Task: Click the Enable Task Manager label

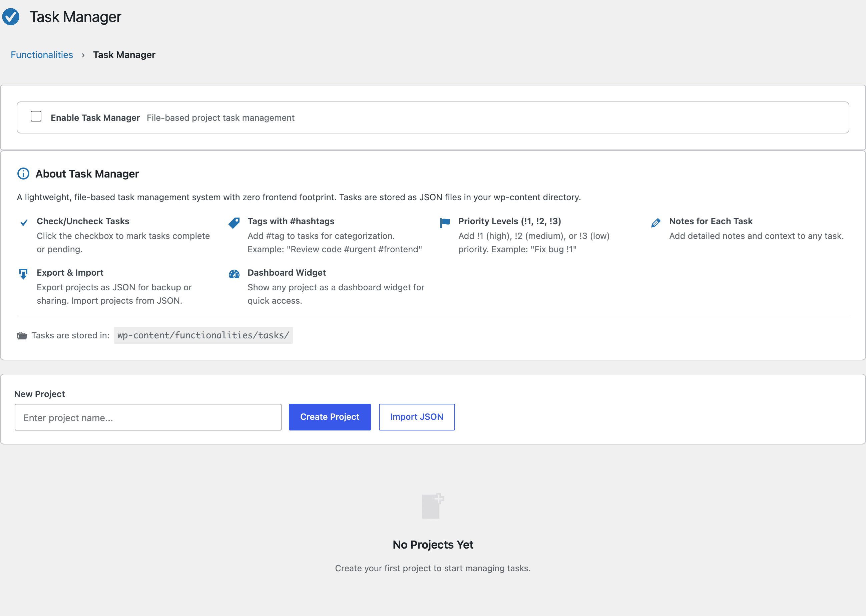Action: point(95,118)
